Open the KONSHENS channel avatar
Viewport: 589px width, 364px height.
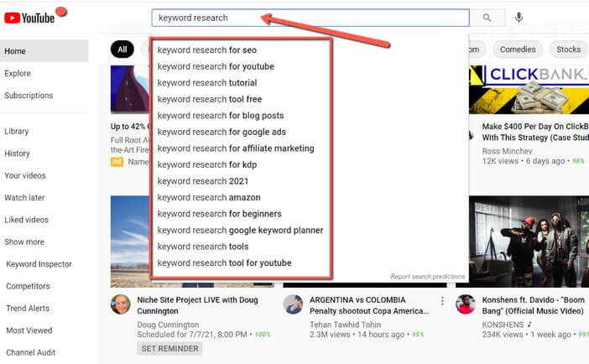tap(466, 304)
